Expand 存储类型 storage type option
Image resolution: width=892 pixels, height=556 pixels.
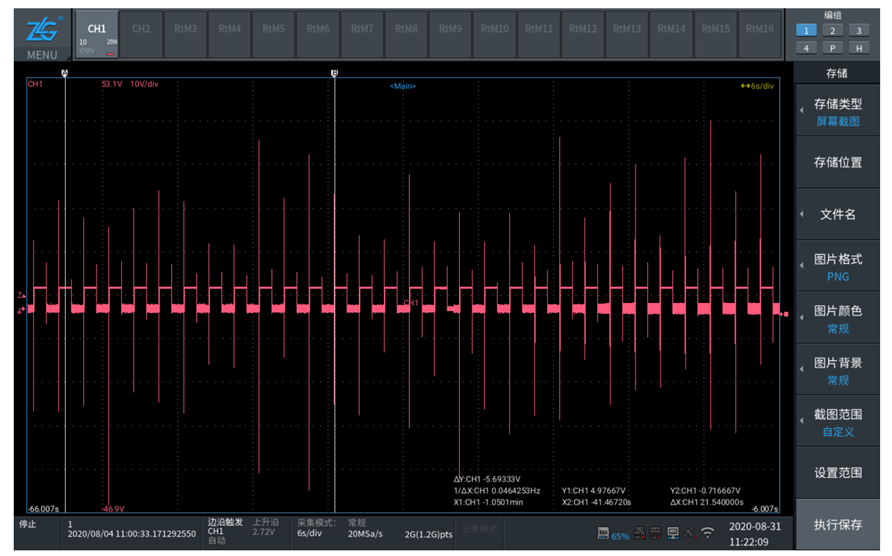point(837,111)
